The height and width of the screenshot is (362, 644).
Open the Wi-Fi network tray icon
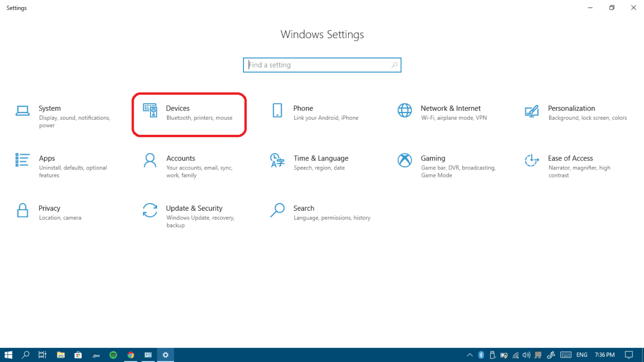(x=515, y=355)
